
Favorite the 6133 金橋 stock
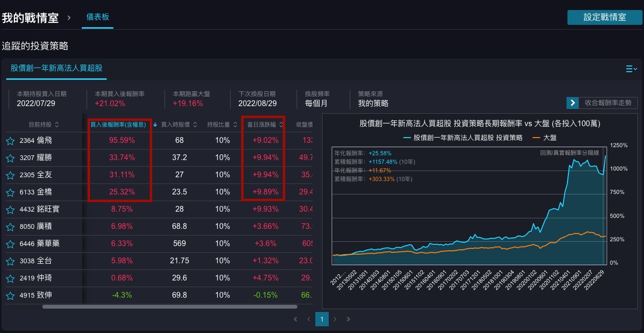coord(10,192)
